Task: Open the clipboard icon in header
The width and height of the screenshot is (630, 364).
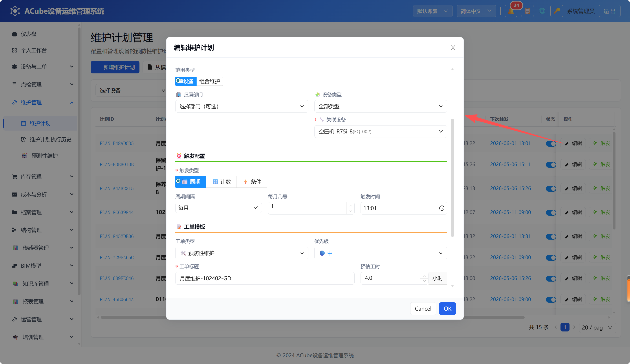Action: pos(527,11)
